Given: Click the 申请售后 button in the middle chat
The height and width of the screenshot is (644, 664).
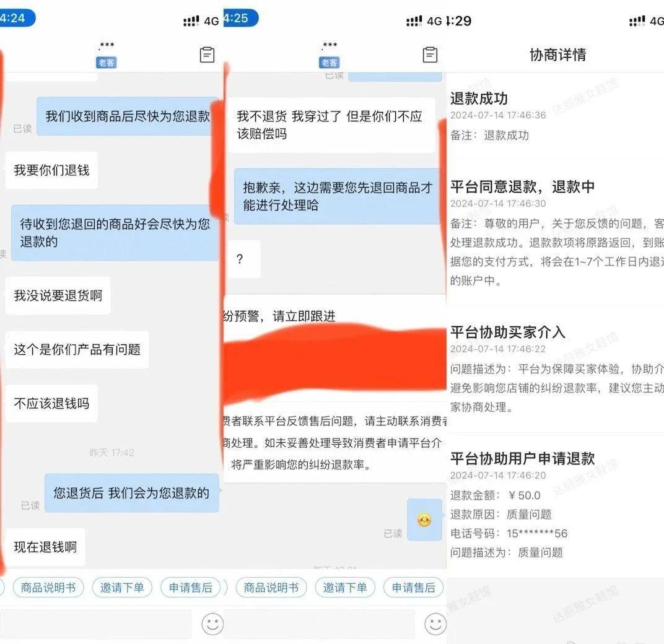Looking at the screenshot, I should [x=414, y=587].
